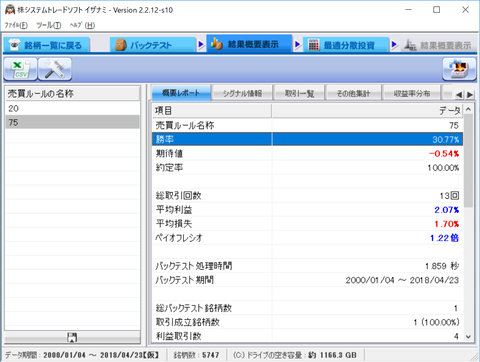480x362 pixels.
Task: Switch to the シグナル情報 tab
Action: (x=242, y=94)
